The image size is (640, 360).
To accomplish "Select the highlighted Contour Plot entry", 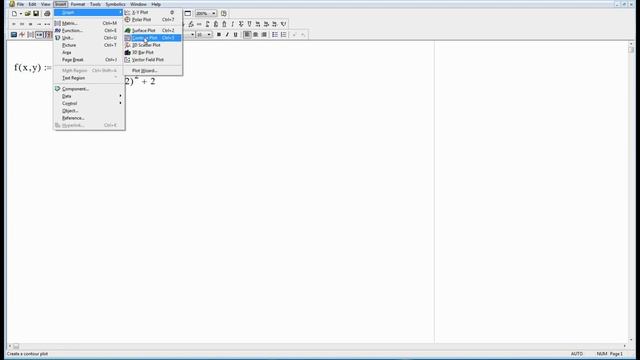I will 153,38.
